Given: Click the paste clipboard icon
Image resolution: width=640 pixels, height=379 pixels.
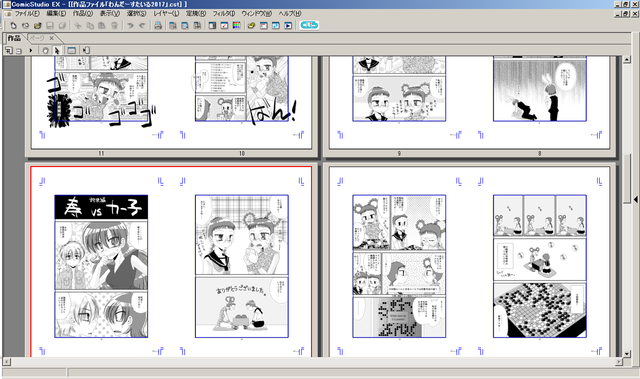Looking at the screenshot, I should [102, 26].
